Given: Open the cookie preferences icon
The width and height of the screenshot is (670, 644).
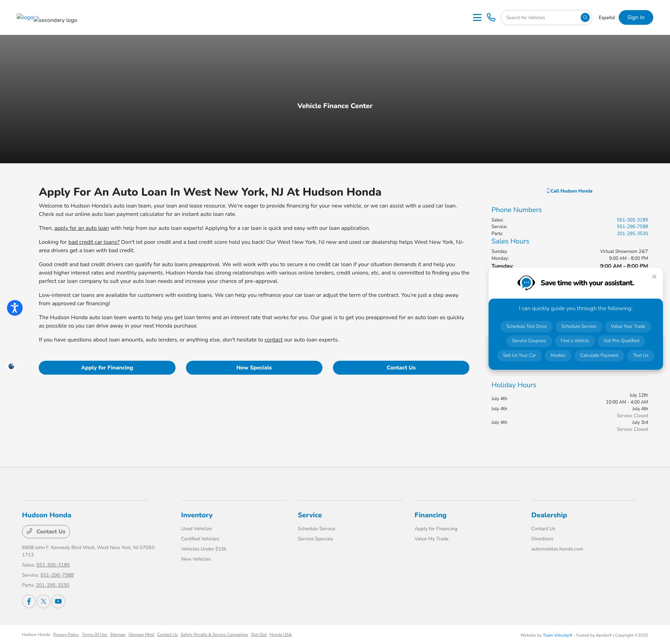Looking at the screenshot, I should click(12, 366).
